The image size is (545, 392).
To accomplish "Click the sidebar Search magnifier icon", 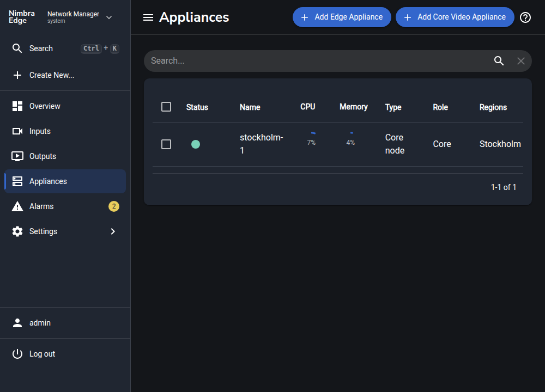I will click(x=17, y=48).
